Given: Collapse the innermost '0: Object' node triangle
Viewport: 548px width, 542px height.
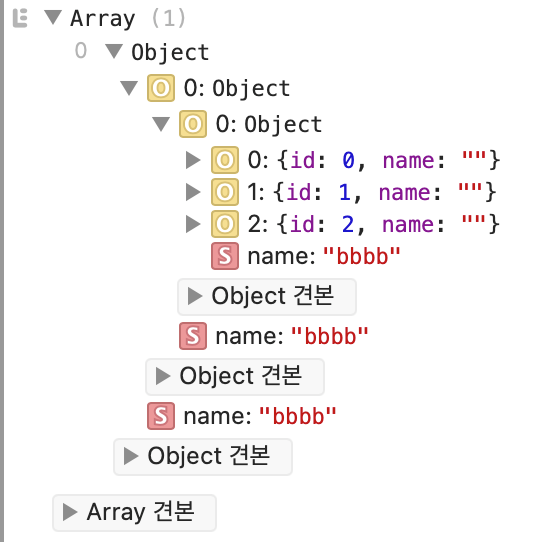Looking at the screenshot, I should pyautogui.click(x=161, y=124).
